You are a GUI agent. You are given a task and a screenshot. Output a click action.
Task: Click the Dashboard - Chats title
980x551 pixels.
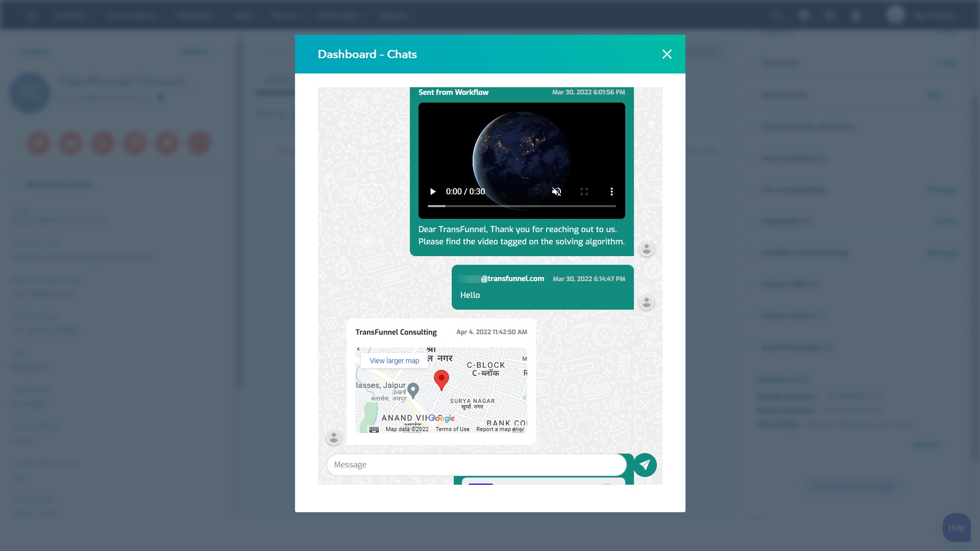point(367,54)
